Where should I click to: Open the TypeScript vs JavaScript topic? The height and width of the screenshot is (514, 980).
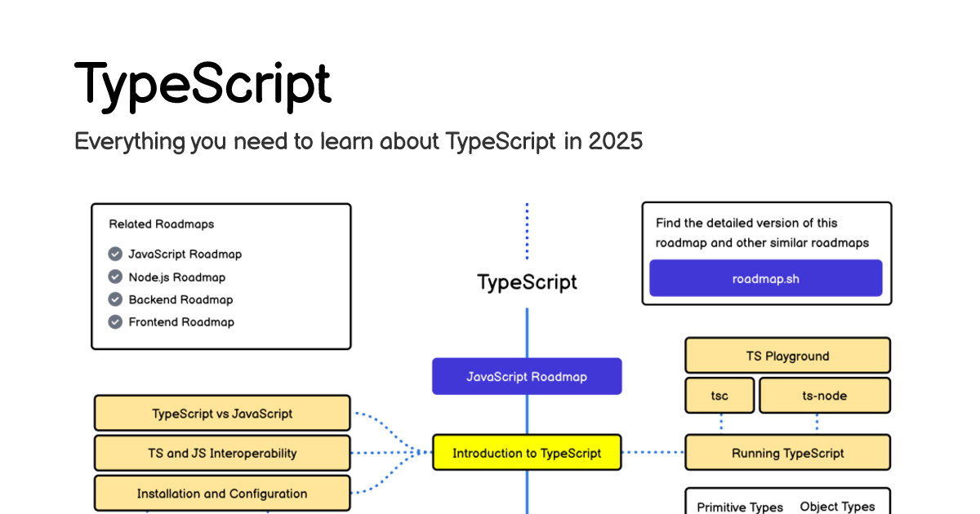222,413
